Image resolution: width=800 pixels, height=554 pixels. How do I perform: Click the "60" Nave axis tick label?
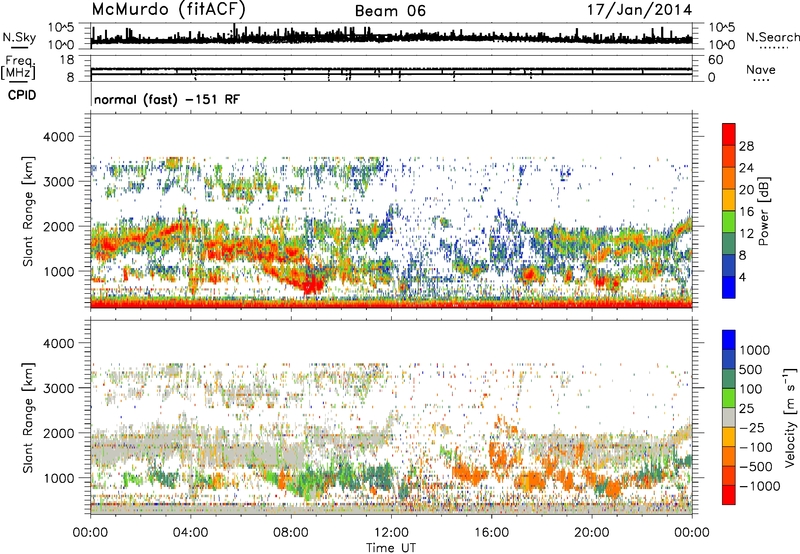pyautogui.click(x=715, y=60)
